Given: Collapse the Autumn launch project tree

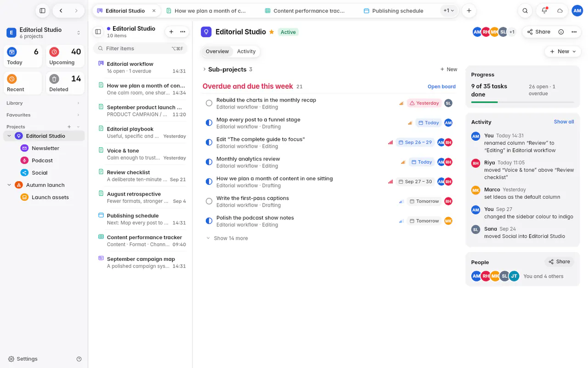Looking at the screenshot, I should 9,185.
